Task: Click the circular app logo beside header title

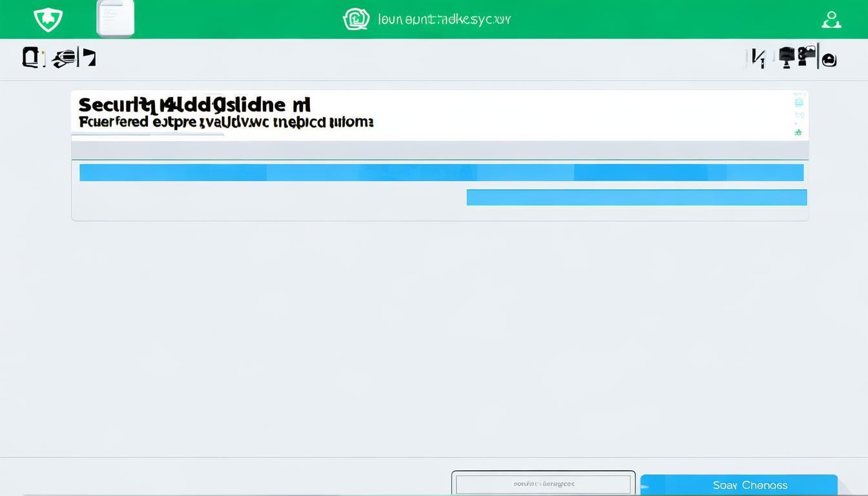Action: click(356, 19)
